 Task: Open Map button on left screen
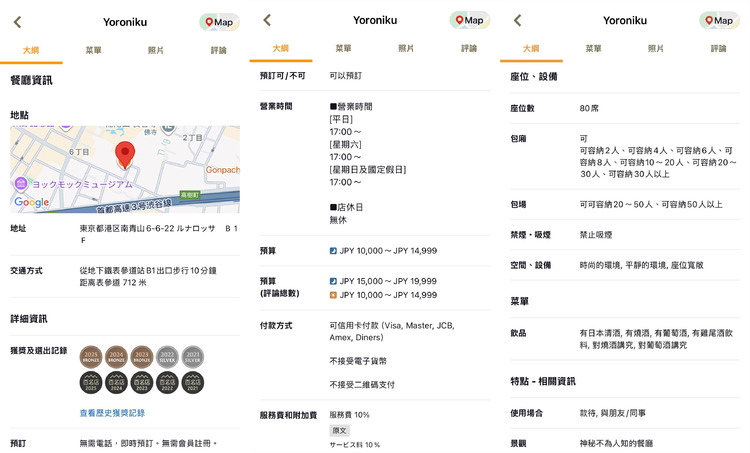pos(220,22)
